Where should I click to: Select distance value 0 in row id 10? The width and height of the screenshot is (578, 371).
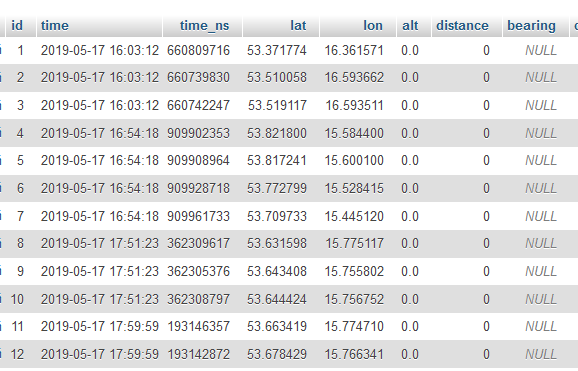click(486, 299)
